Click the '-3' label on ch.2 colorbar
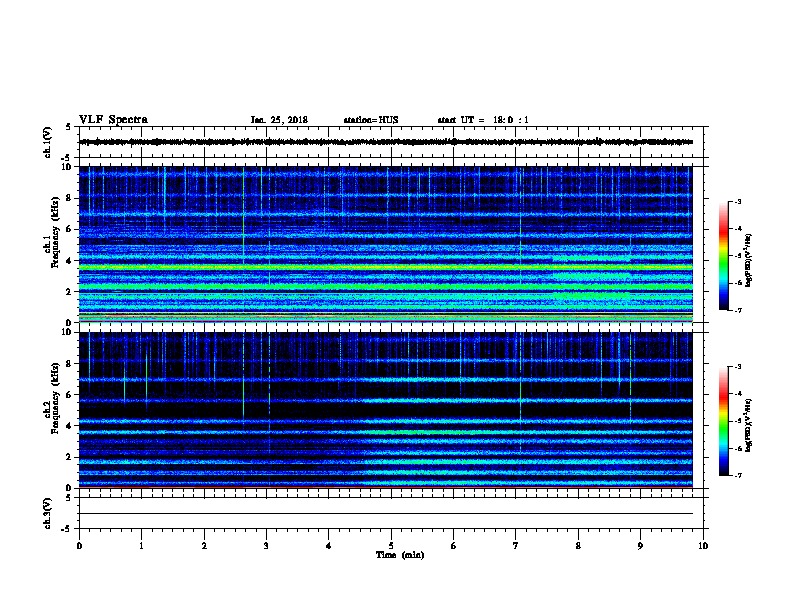This screenshot has width=792, height=612. tap(737, 367)
